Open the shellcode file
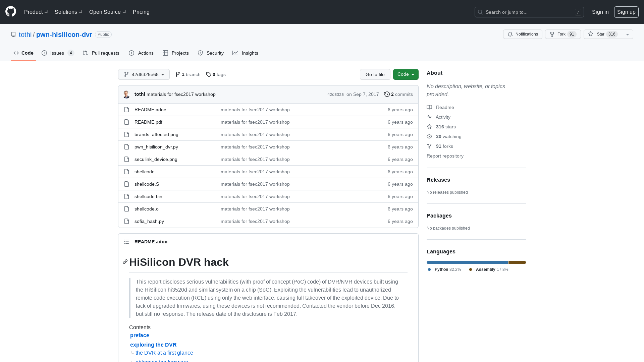The height and width of the screenshot is (362, 644). tap(145, 172)
